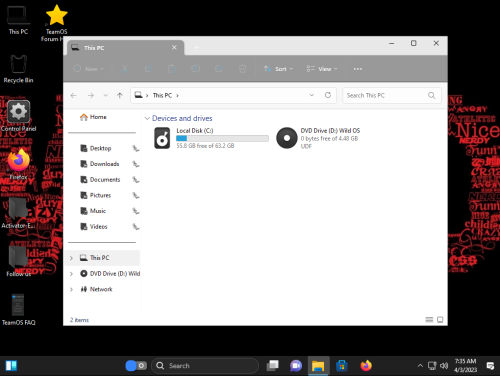The width and height of the screenshot is (500, 376).
Task: Go back with the Back arrow
Action: 74,96
